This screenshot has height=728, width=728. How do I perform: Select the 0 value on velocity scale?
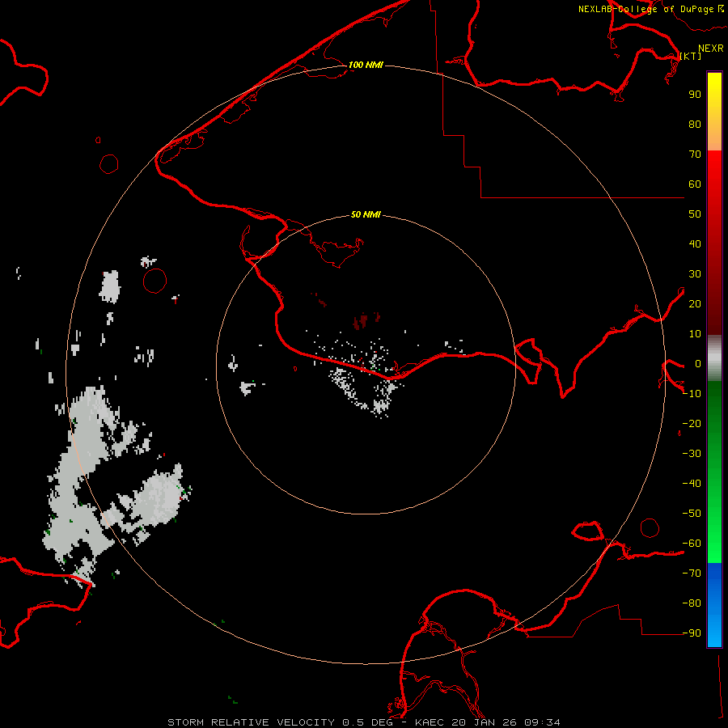pos(698,363)
